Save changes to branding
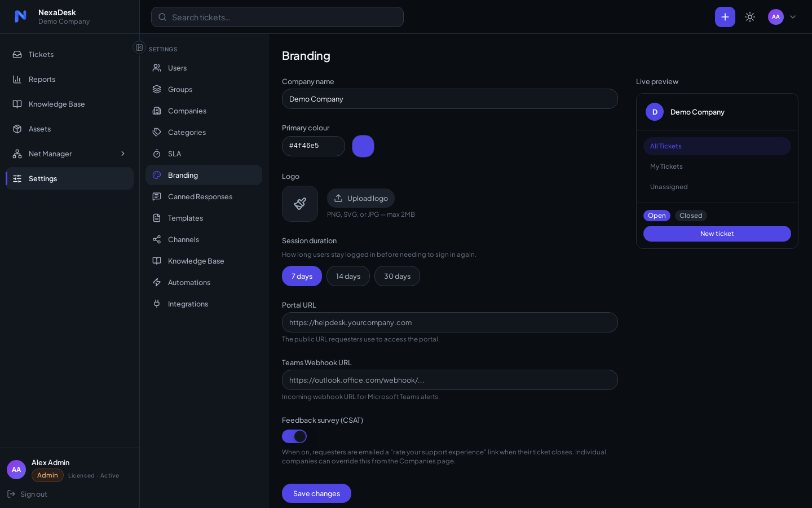The width and height of the screenshot is (812, 508). pos(316,493)
